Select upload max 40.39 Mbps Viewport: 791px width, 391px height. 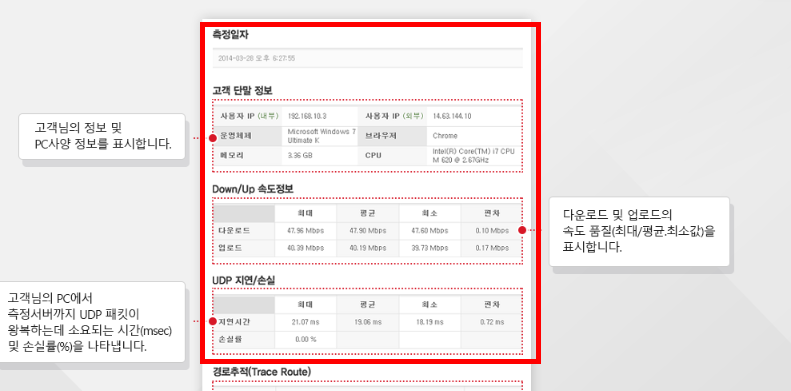[x=305, y=248]
